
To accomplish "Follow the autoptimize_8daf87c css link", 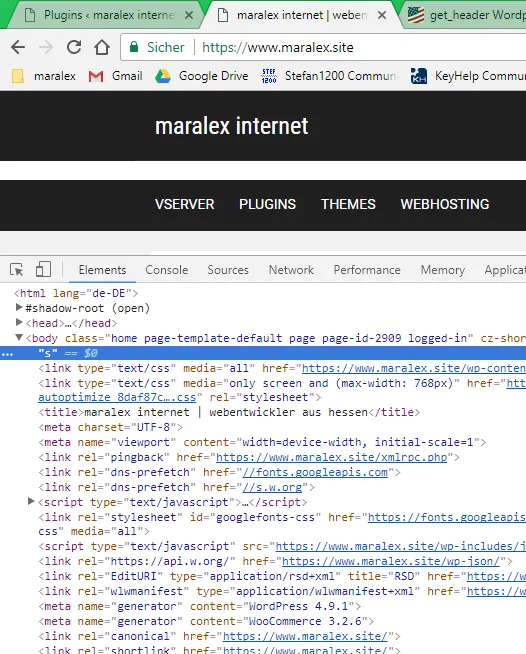I will [x=117, y=397].
